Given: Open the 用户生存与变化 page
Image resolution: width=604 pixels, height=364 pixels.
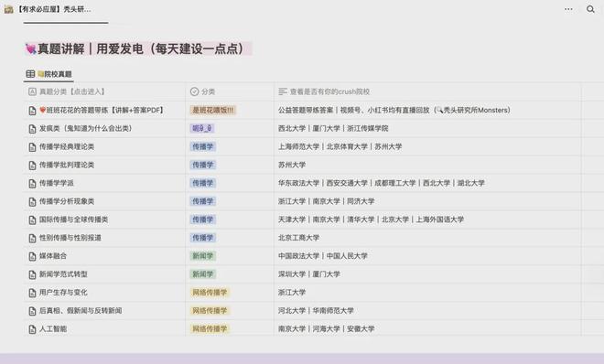Looking at the screenshot, I should coord(63,293).
